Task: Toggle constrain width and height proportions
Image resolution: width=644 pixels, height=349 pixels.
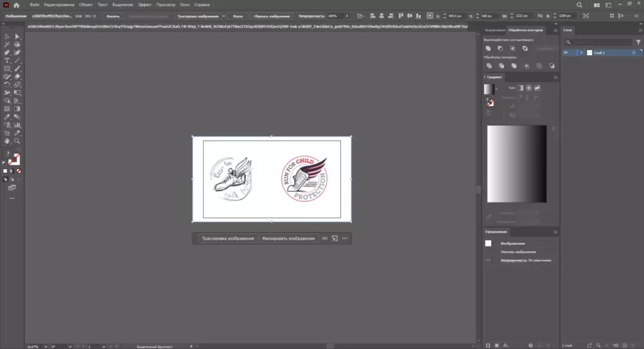Action: [540, 16]
